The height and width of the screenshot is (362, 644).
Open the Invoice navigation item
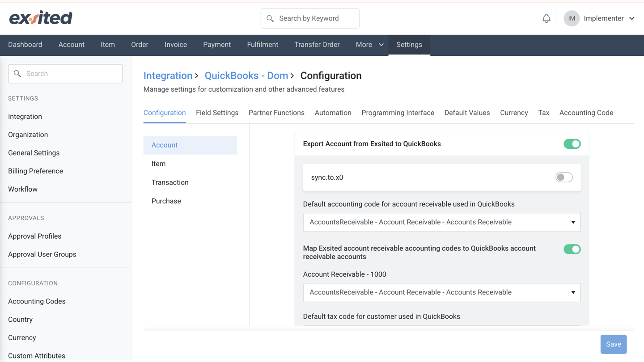pyautogui.click(x=176, y=45)
